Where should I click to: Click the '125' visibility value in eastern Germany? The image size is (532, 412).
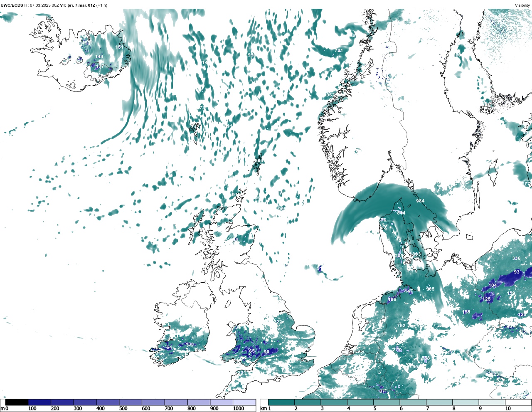487,299
